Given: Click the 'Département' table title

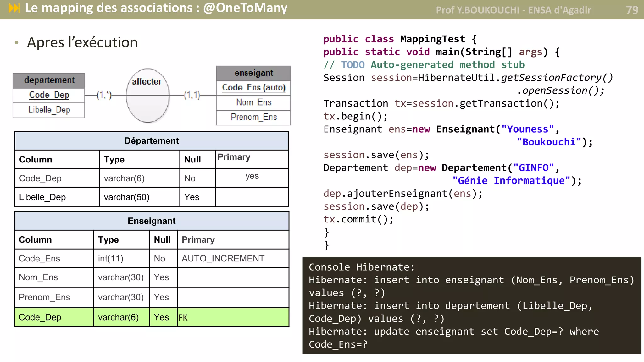Looking at the screenshot, I should tap(152, 141).
